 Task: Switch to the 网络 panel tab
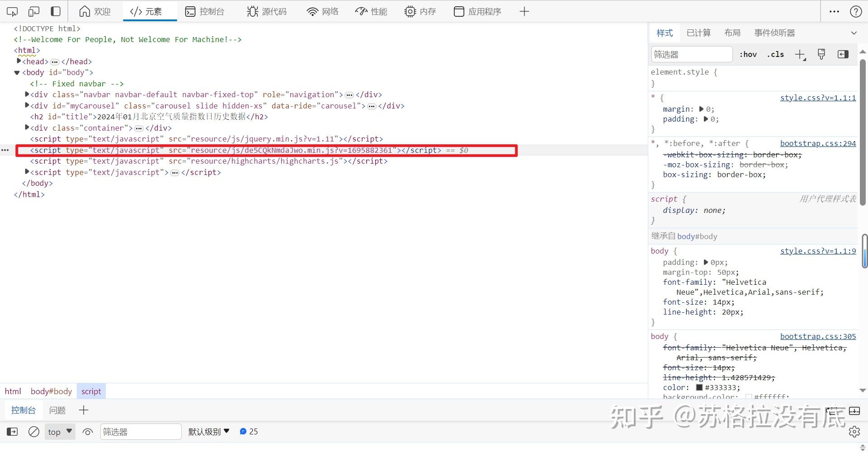[322, 11]
